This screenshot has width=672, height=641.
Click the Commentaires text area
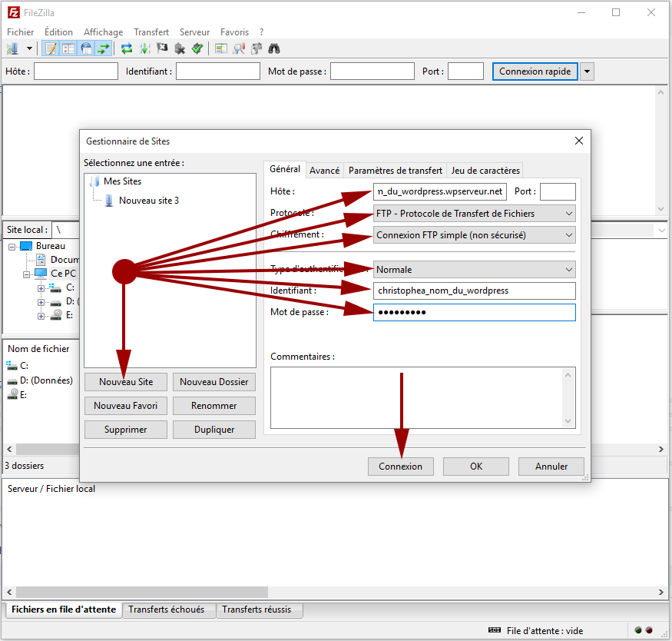(423, 397)
